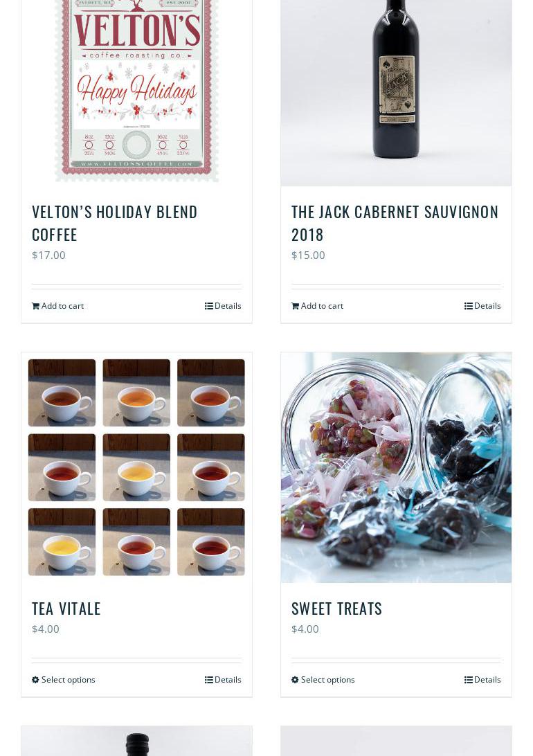
Task: Select options for Tea Vitale
Action: click(x=64, y=679)
